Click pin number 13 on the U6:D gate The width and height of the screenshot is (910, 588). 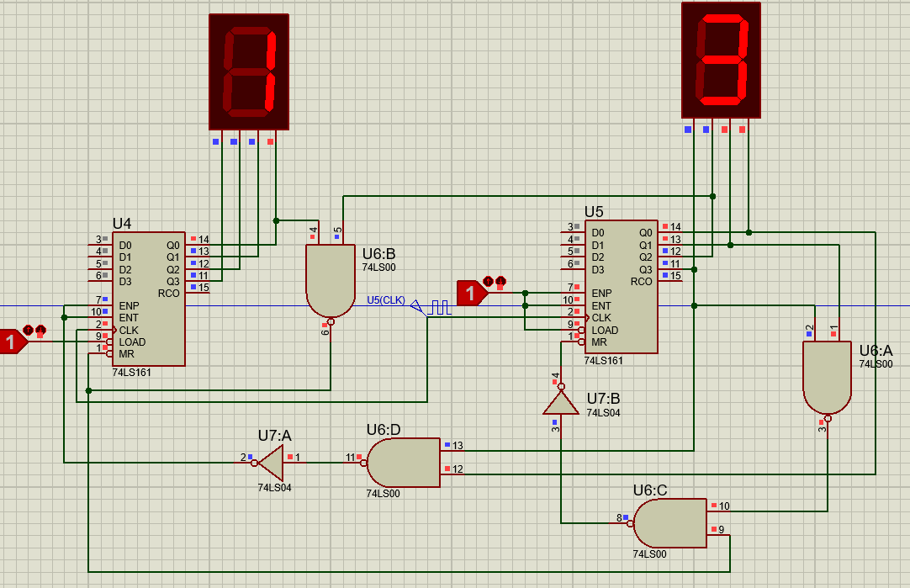point(458,446)
